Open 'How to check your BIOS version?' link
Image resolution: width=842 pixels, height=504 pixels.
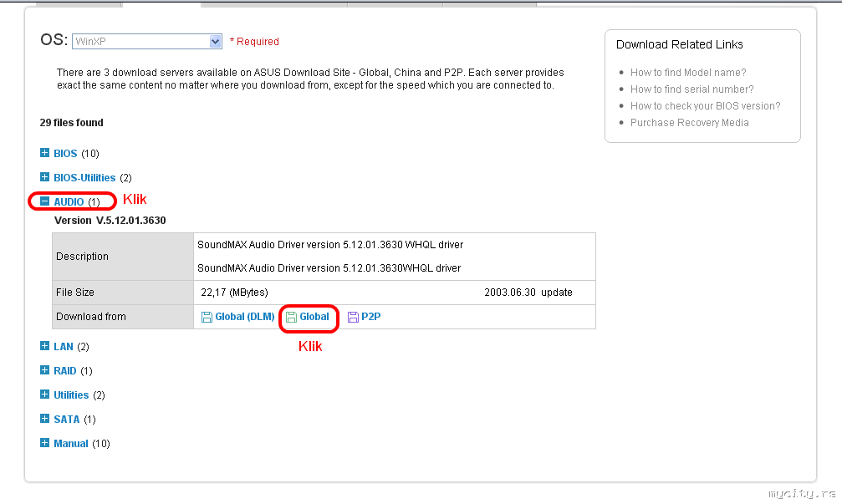(705, 106)
